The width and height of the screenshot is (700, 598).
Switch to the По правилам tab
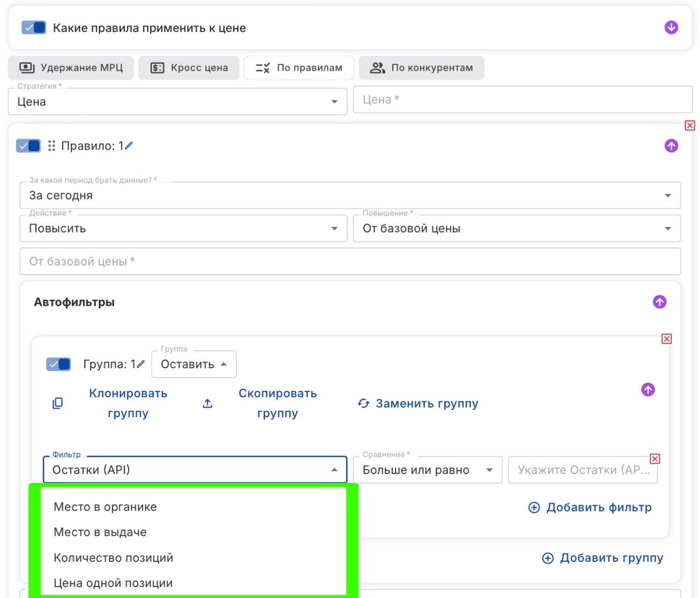[299, 68]
